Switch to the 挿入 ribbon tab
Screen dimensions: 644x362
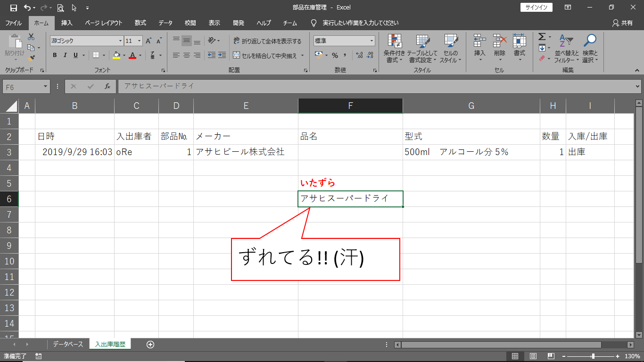(67, 23)
